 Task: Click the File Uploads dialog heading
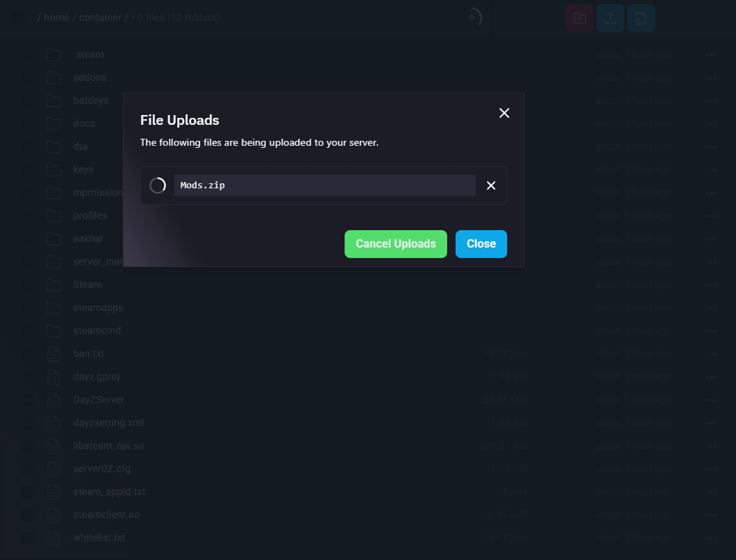pos(180,120)
